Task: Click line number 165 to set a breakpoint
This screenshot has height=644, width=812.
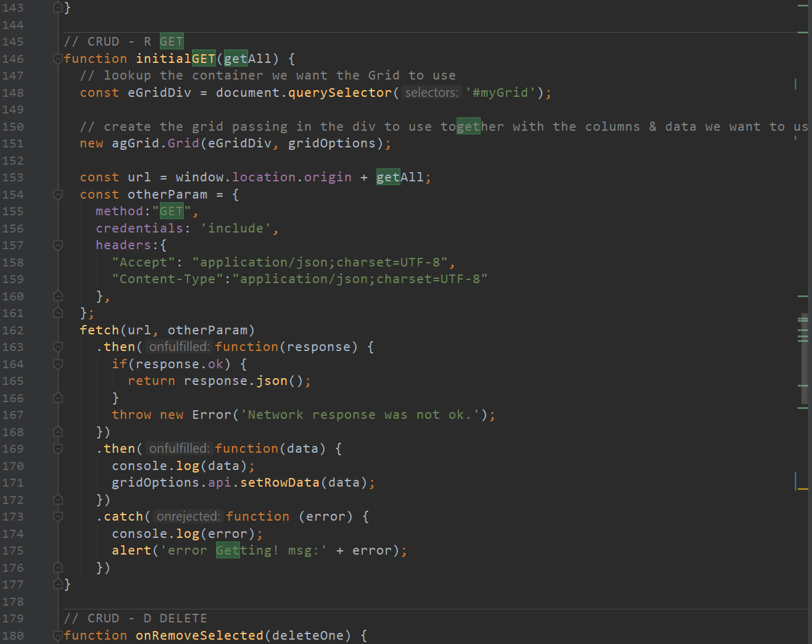Action: point(14,381)
